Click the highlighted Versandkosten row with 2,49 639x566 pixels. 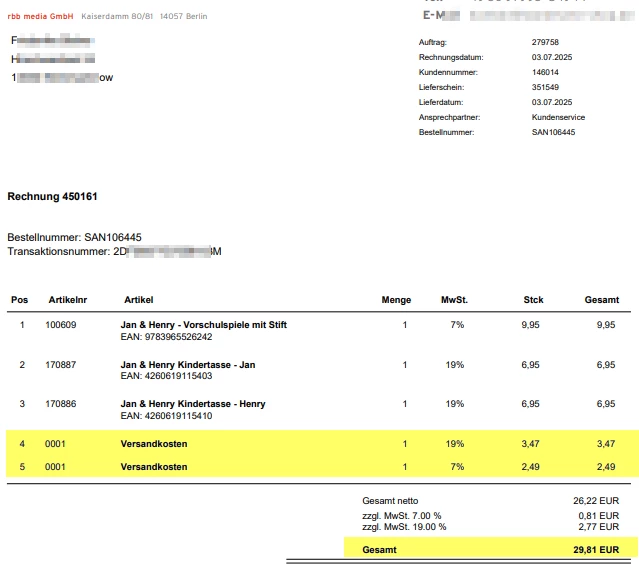point(322,467)
